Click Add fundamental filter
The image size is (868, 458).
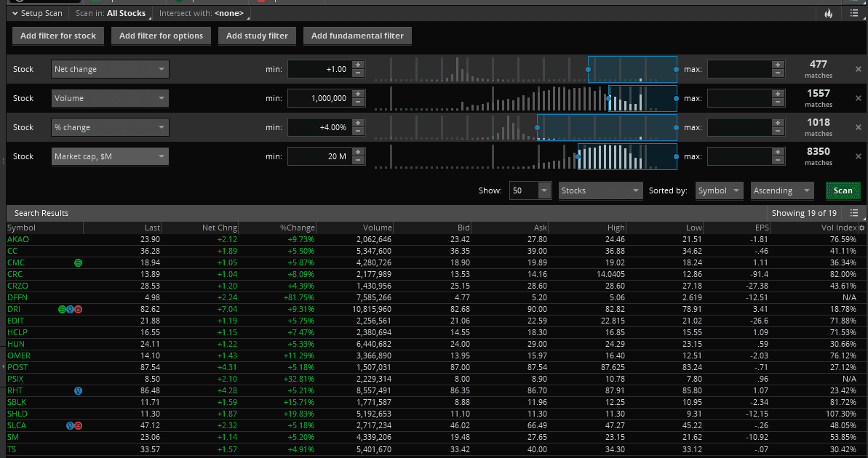[358, 36]
